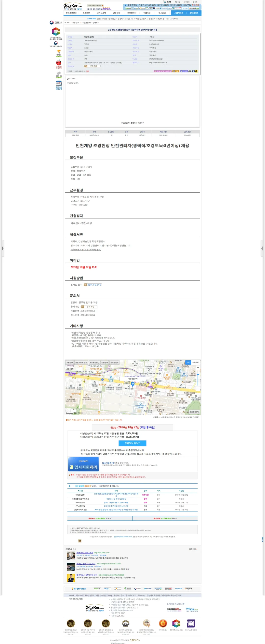Click 건설워커 입사지원 purple button
Image resolution: width=265 pixels, height=644 pixels.
(x=163, y=71)
